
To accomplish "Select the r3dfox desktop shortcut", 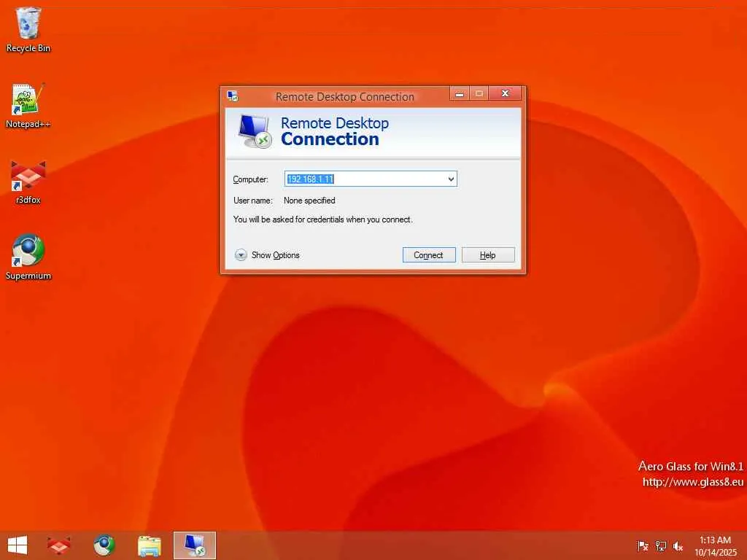I will [28, 182].
